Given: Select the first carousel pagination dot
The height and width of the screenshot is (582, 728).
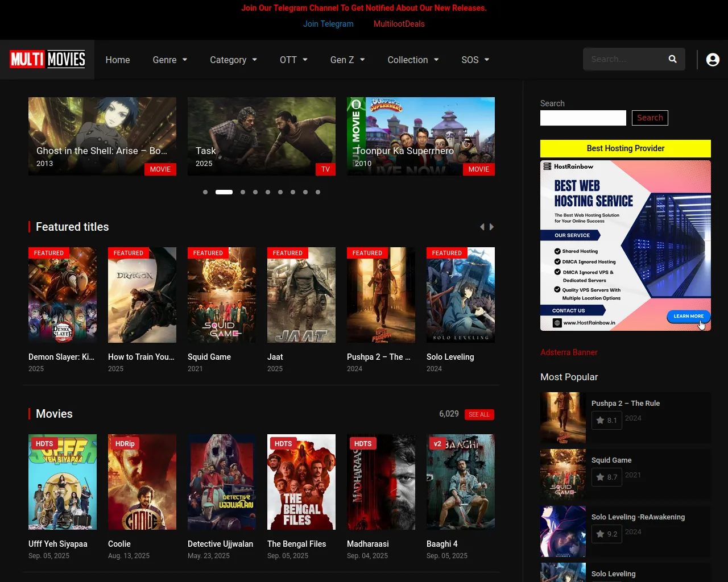Looking at the screenshot, I should [205, 192].
